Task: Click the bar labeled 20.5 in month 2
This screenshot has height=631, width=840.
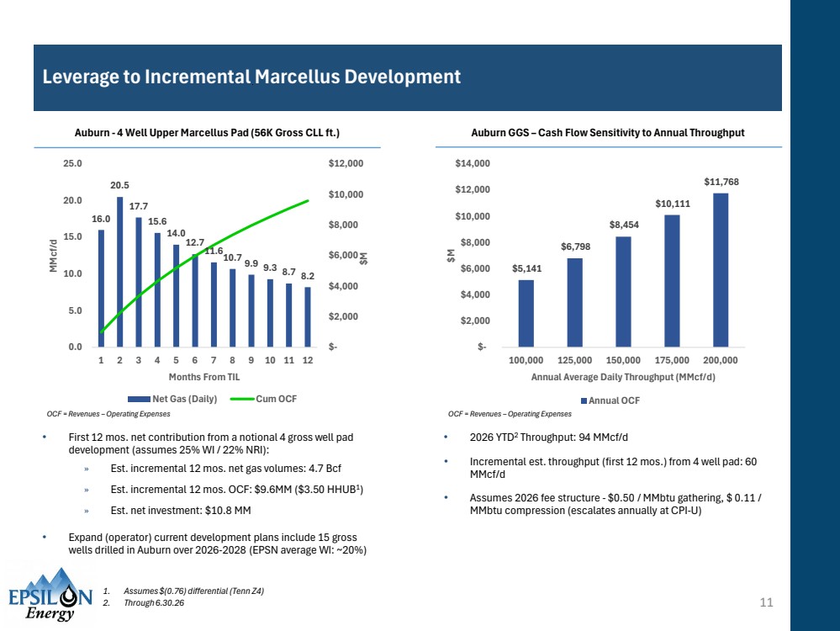Action: tap(120, 272)
